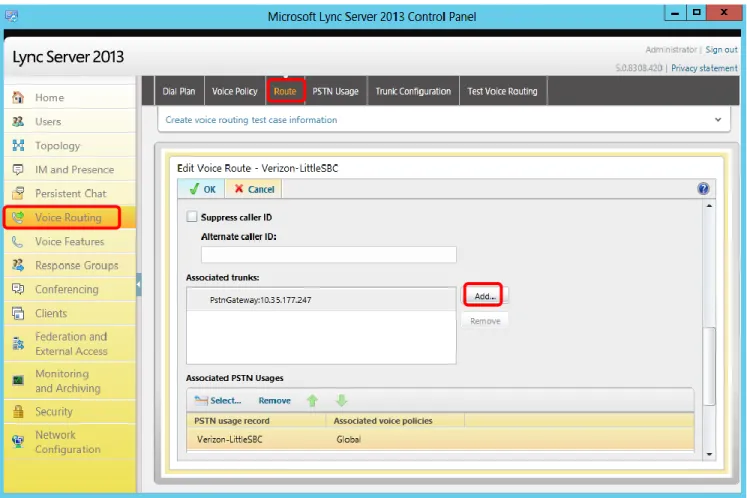The width and height of the screenshot is (747, 498).
Task: Switch to the Dial Plan tab
Action: pyautogui.click(x=179, y=91)
